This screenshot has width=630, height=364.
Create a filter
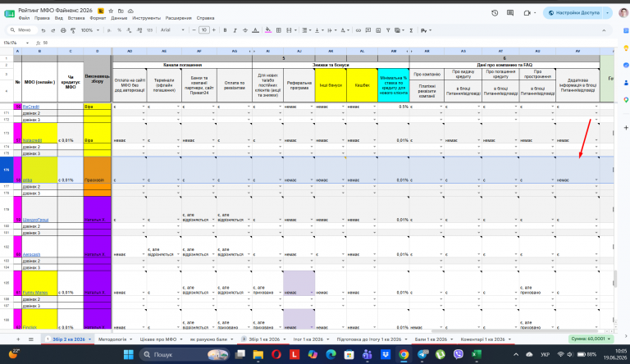388,30
